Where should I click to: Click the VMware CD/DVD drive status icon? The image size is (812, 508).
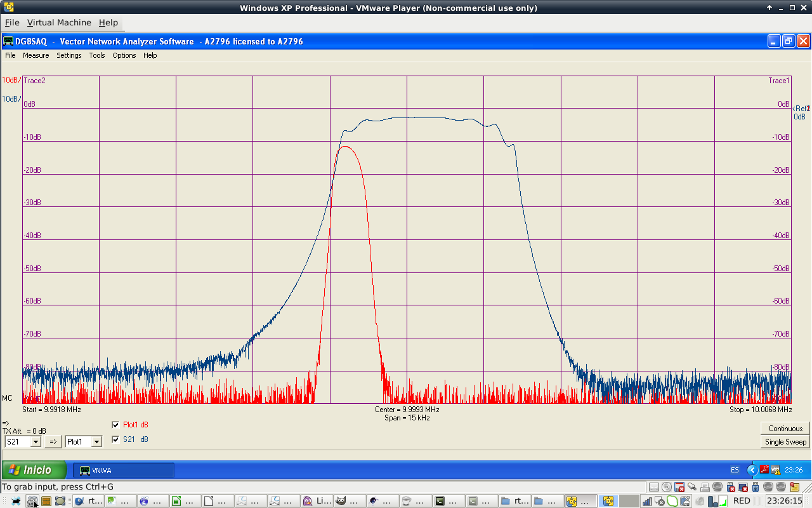[667, 487]
